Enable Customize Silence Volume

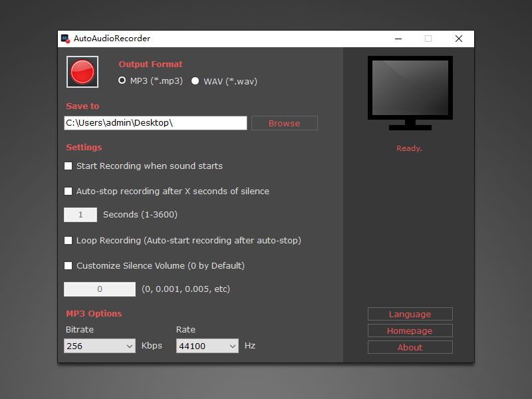[x=68, y=265]
